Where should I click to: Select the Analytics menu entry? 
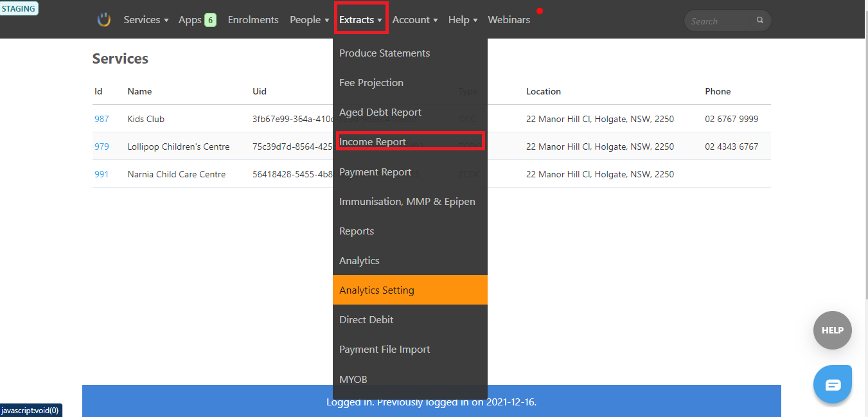[410, 261]
